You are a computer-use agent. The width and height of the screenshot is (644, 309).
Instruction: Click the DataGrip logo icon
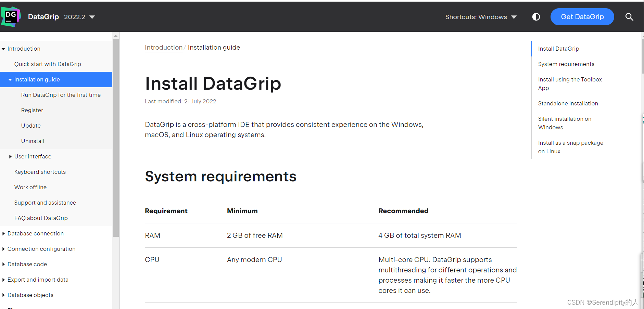click(11, 16)
